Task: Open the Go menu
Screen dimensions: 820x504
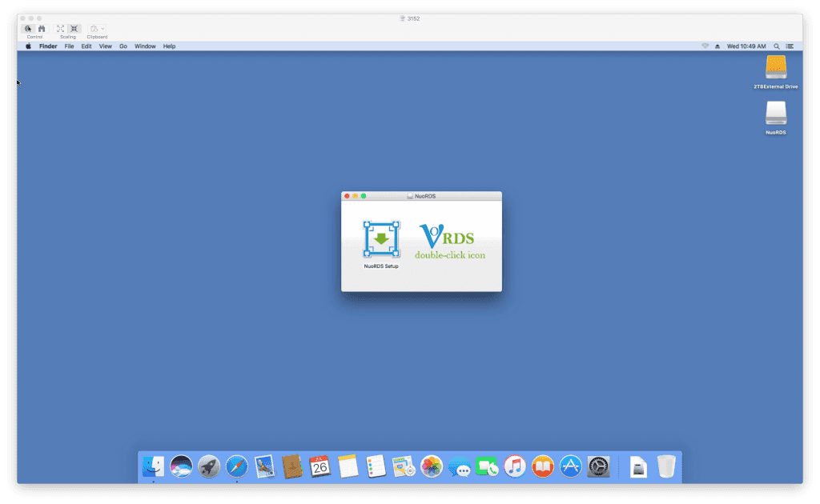Action: tap(123, 46)
